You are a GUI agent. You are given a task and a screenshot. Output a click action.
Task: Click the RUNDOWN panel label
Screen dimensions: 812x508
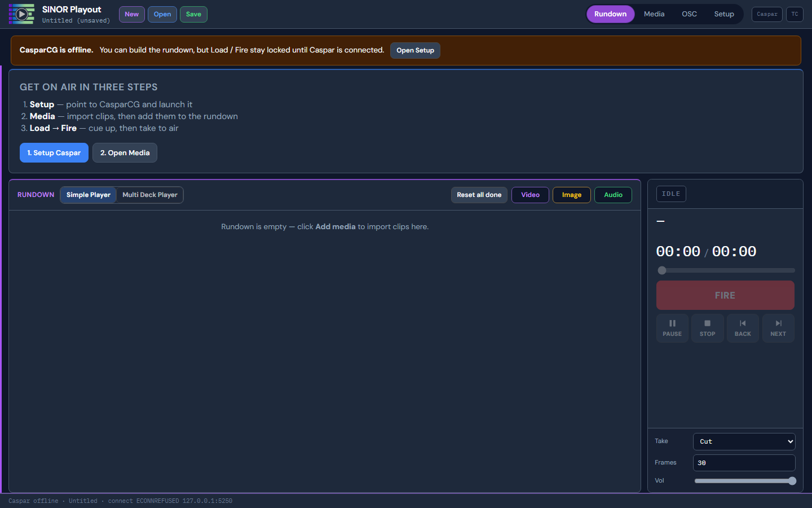pos(36,195)
